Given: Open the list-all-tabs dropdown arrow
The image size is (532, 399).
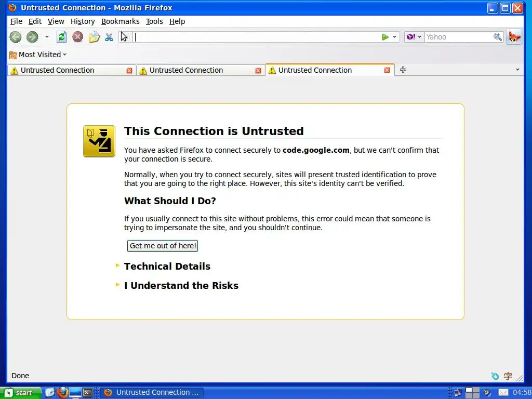Looking at the screenshot, I should click(x=517, y=70).
